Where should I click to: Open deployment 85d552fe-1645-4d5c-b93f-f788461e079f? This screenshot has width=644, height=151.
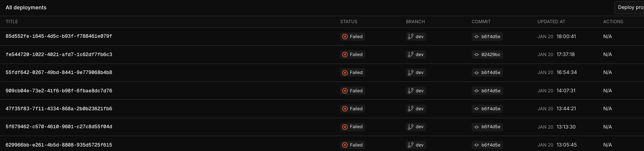[59, 36]
